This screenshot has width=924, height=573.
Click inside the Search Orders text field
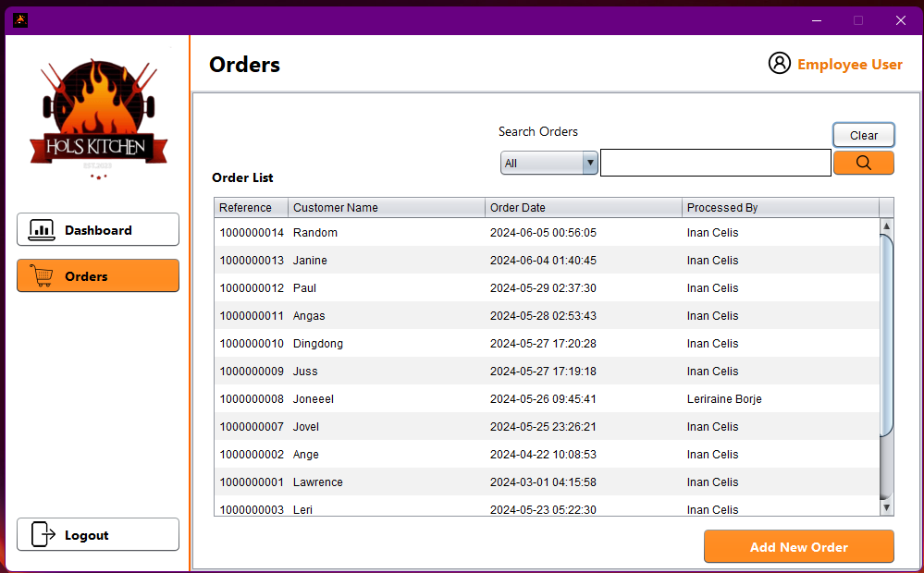click(715, 164)
